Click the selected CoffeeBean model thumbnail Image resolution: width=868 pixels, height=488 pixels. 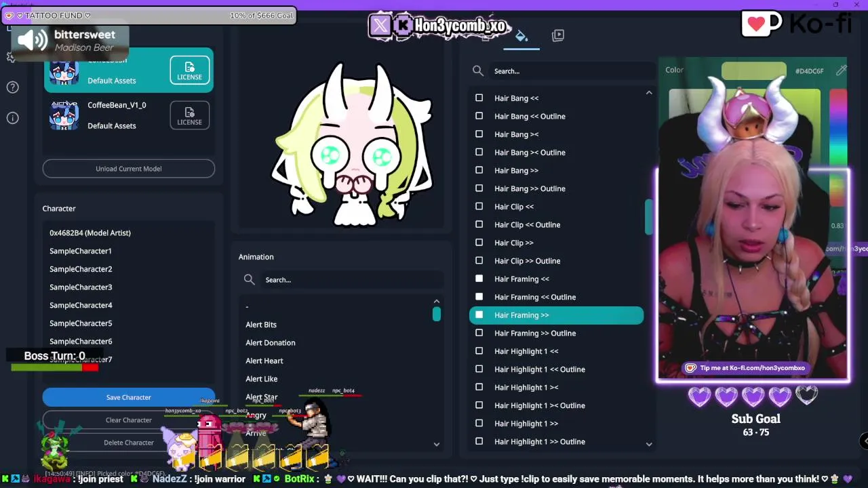point(64,70)
